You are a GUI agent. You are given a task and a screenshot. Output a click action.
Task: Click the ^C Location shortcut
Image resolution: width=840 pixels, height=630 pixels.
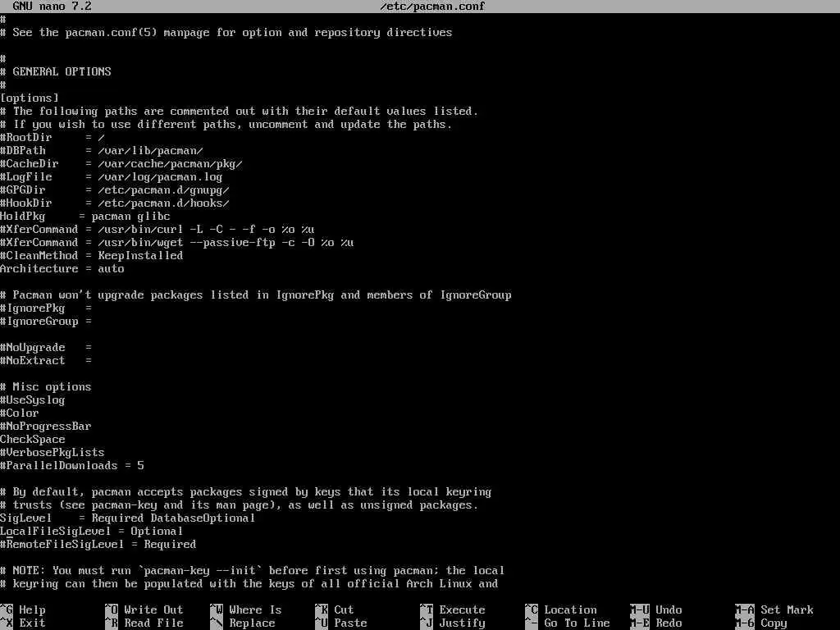pos(561,609)
